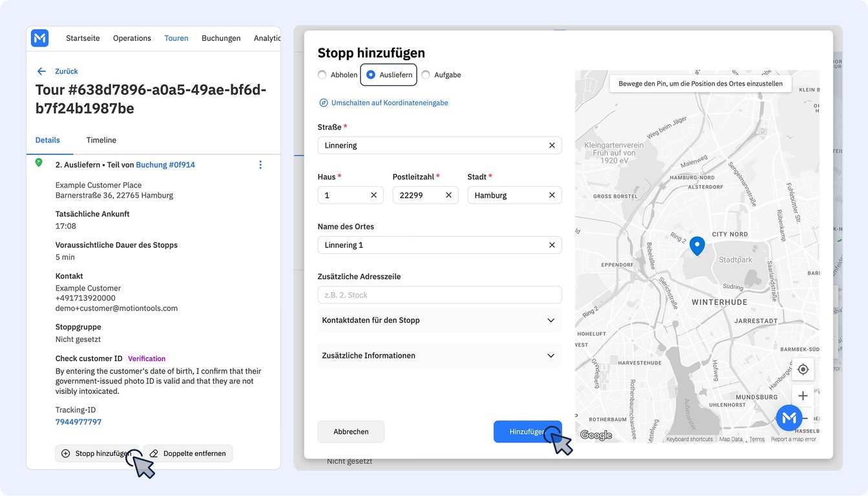Viewport: 868px width, 496px height.
Task: Select the Ausliefern radio button
Action: tap(370, 75)
